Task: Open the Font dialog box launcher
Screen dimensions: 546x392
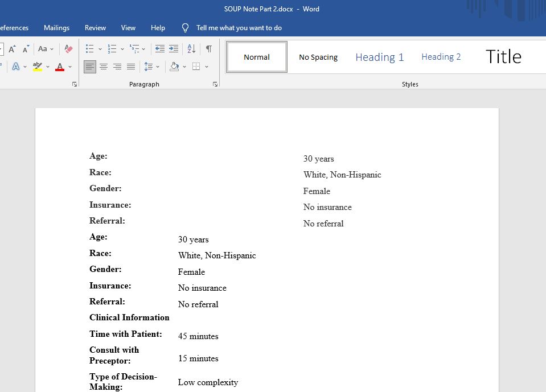Action: [x=75, y=84]
